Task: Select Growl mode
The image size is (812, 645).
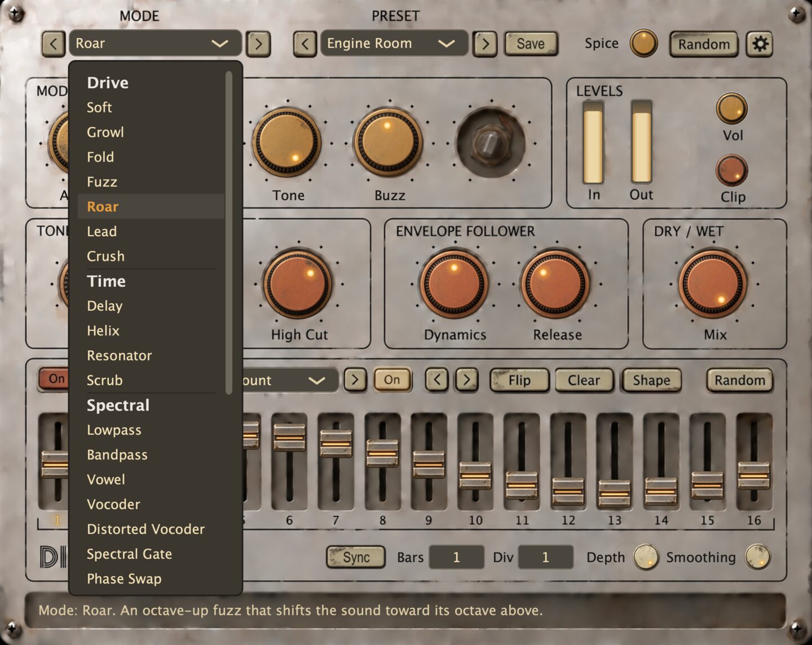Action: click(x=151, y=132)
